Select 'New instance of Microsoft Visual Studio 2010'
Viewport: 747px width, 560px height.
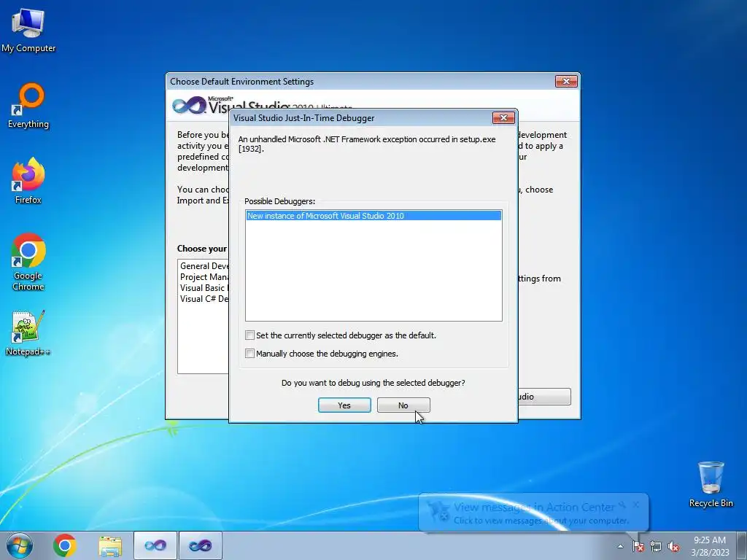click(373, 216)
